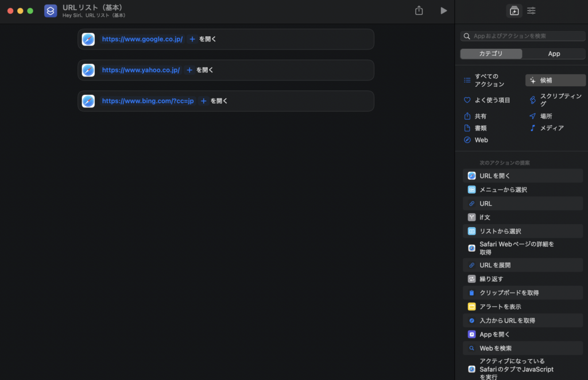Show the shortcut details settings icon

532,10
